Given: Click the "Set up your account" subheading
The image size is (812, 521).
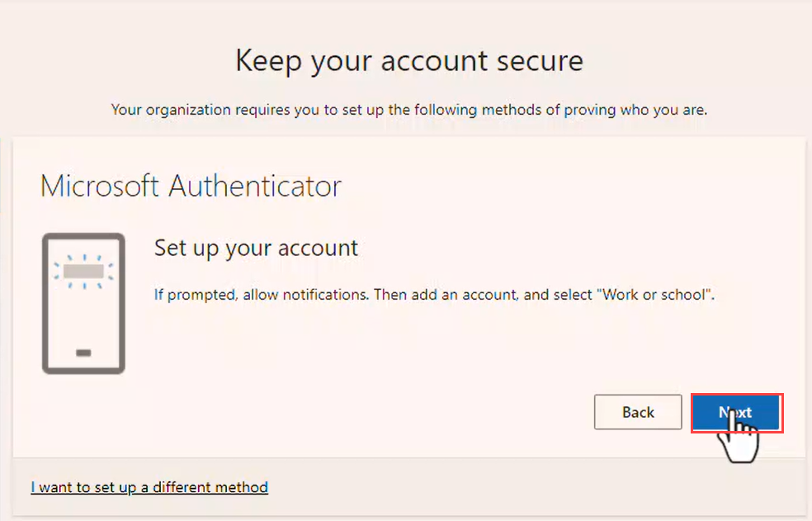Looking at the screenshot, I should (256, 249).
